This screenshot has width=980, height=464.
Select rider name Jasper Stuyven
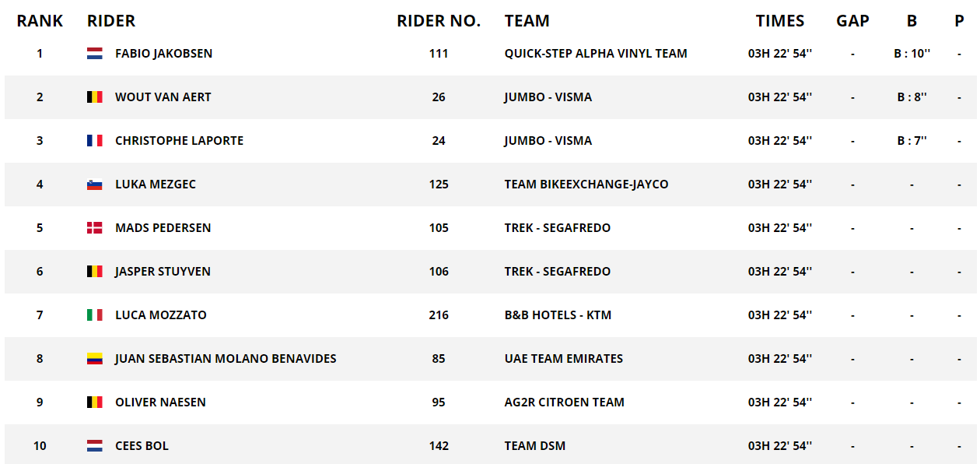[163, 272]
